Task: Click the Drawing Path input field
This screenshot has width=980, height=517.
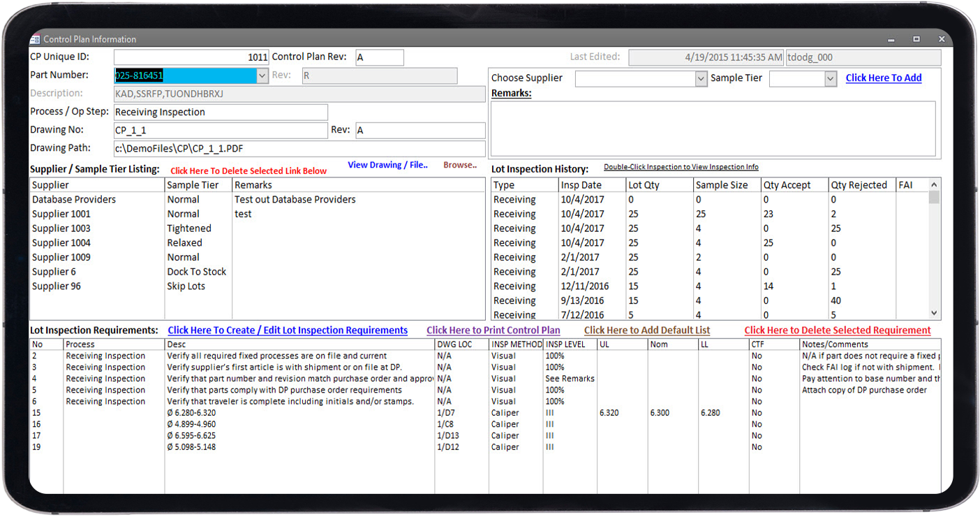Action: (x=299, y=149)
